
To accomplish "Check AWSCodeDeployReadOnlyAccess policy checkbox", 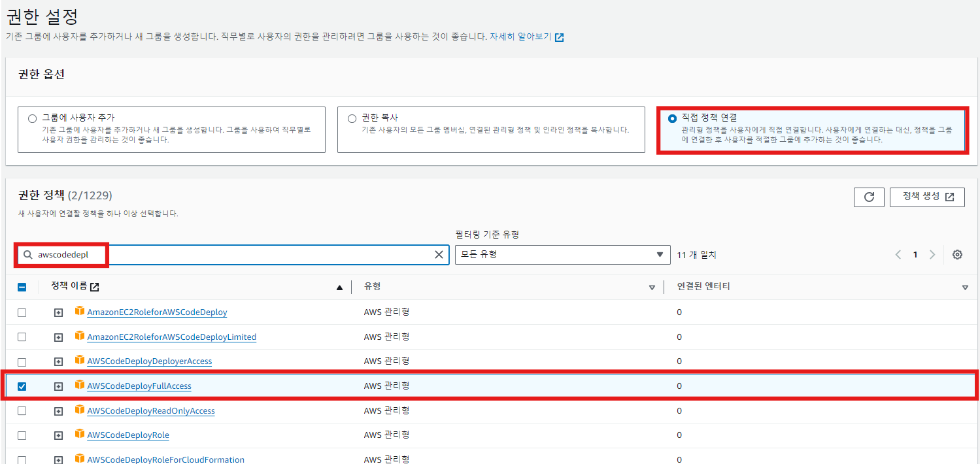I will [22, 411].
